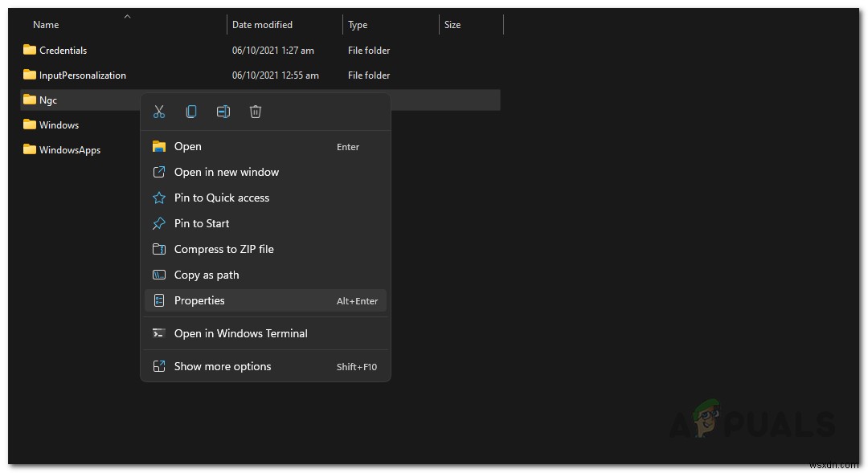The image size is (868, 473).
Task: Click the date 06/10/2021 1:27 am
Action: [273, 51]
